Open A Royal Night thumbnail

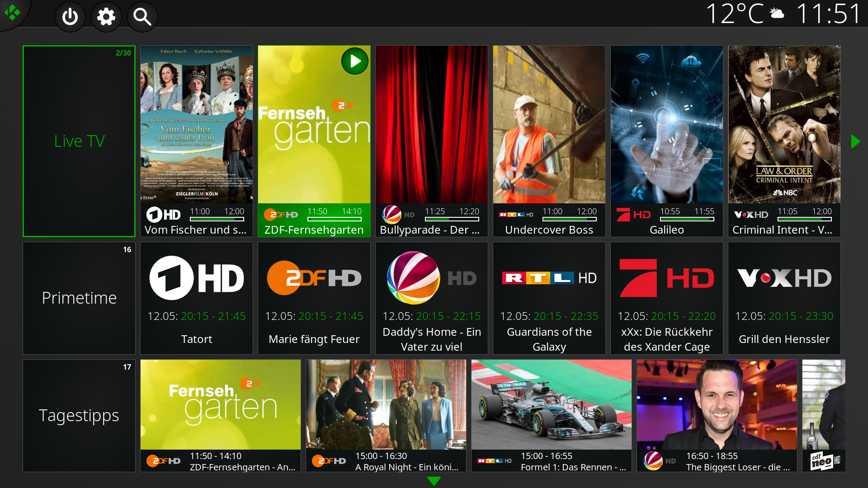pyautogui.click(x=386, y=404)
